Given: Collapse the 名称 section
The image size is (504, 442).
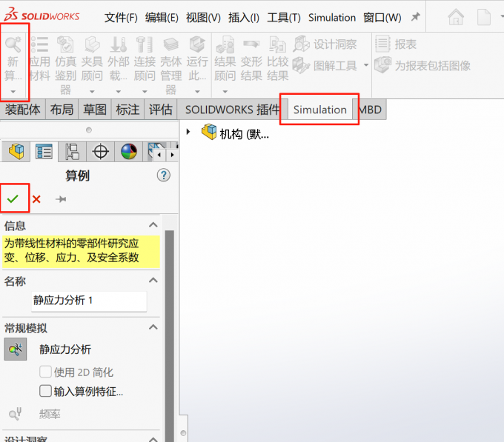Looking at the screenshot, I should (x=153, y=280).
